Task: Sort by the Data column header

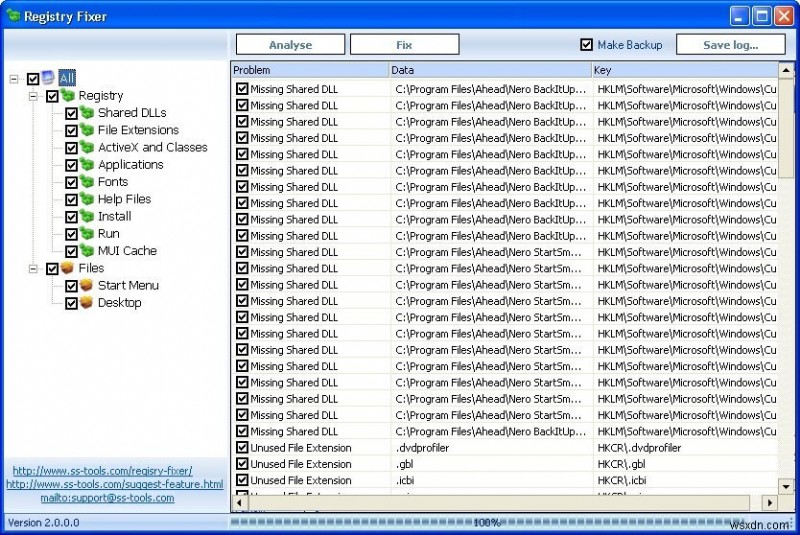Action: click(490, 70)
